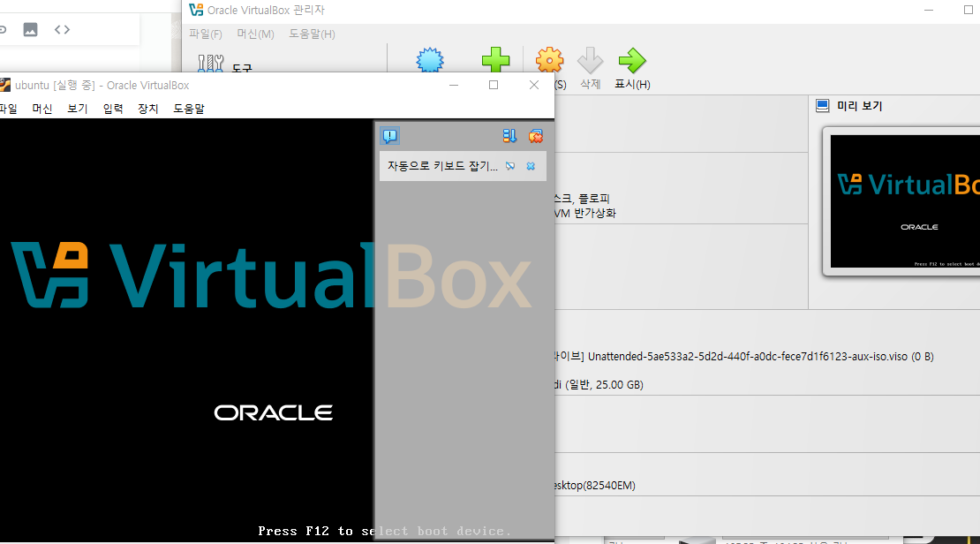This screenshot has width=980, height=544.
Task: Click the 일반, 25.00 GB disk entry
Action: [x=599, y=384]
